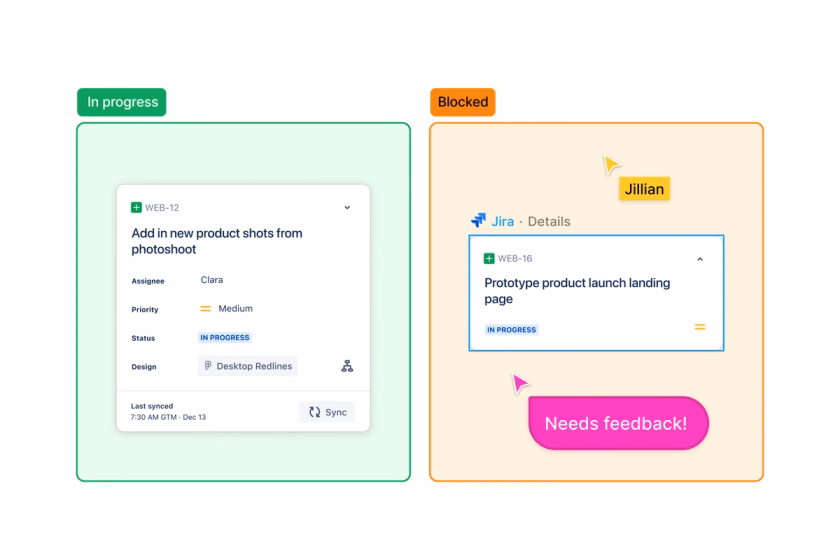Select the Blocked section label
The height and width of the screenshot is (560, 840).
[x=463, y=102]
